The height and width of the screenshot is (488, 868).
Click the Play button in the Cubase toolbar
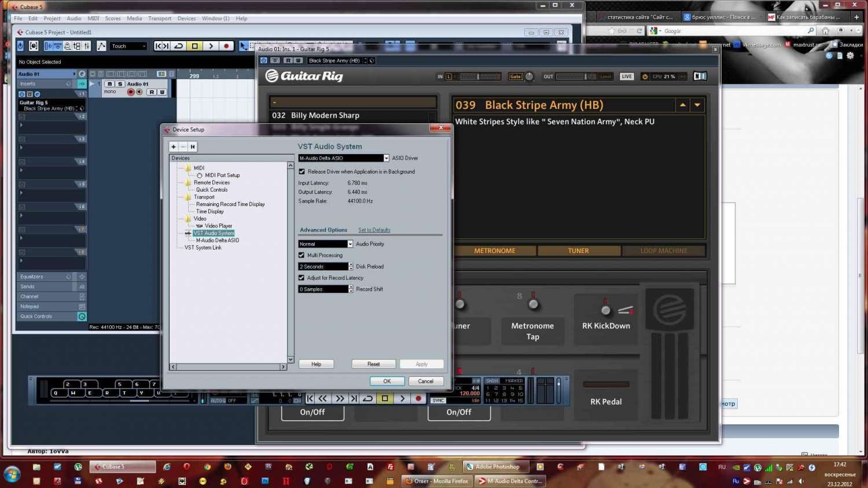click(x=211, y=46)
